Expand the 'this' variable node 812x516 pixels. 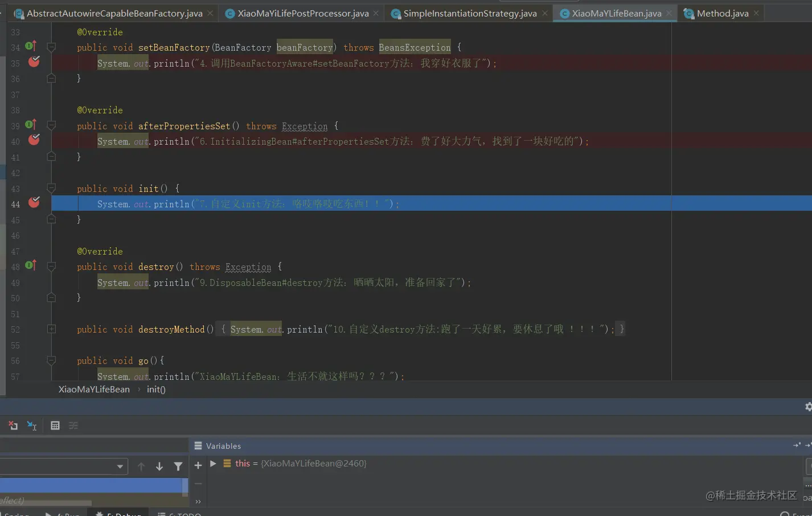[x=213, y=464]
